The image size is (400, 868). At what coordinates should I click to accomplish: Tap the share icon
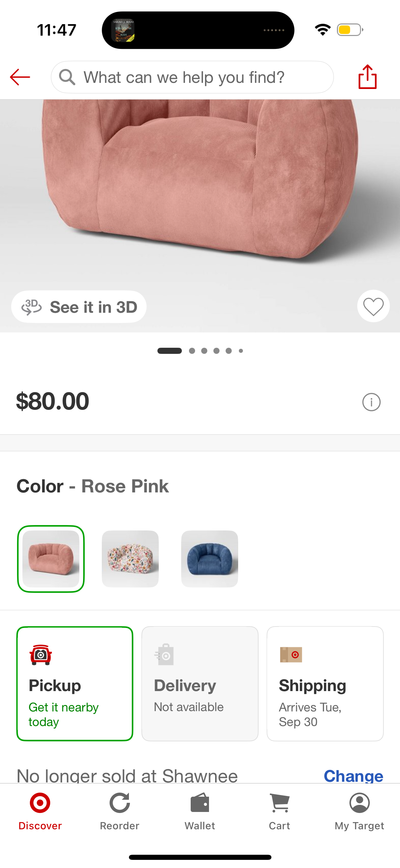(x=367, y=77)
